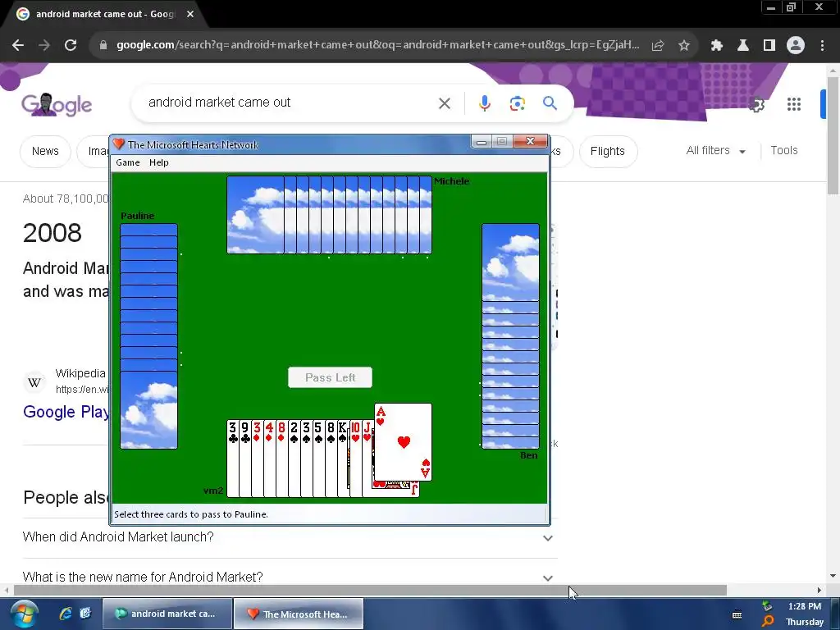This screenshot has width=840, height=630.
Task: Reload the Chrome page
Action: tap(71, 45)
